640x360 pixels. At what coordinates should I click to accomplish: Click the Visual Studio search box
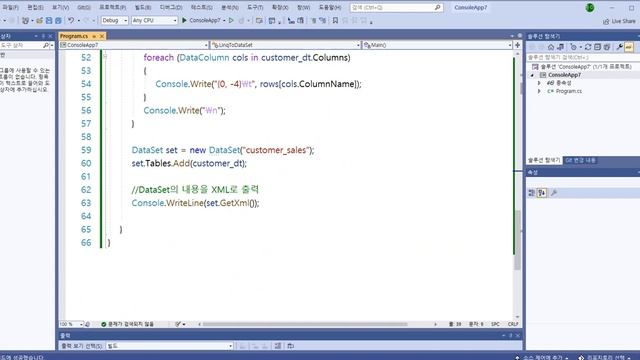(x=396, y=7)
